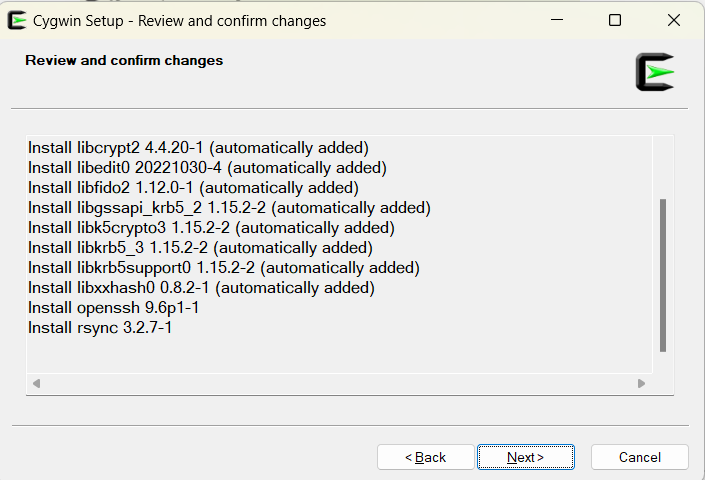Click the Install libxxhash0 0.8.2-1 entry
The height and width of the screenshot is (480, 705).
point(201,288)
